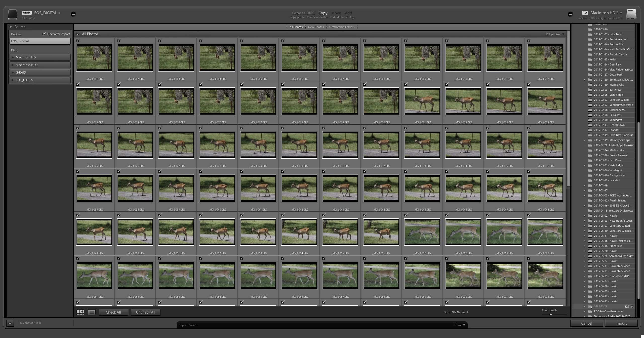This screenshot has width=644, height=338.
Task: Toggle Eject after import checkbox
Action: click(44, 34)
